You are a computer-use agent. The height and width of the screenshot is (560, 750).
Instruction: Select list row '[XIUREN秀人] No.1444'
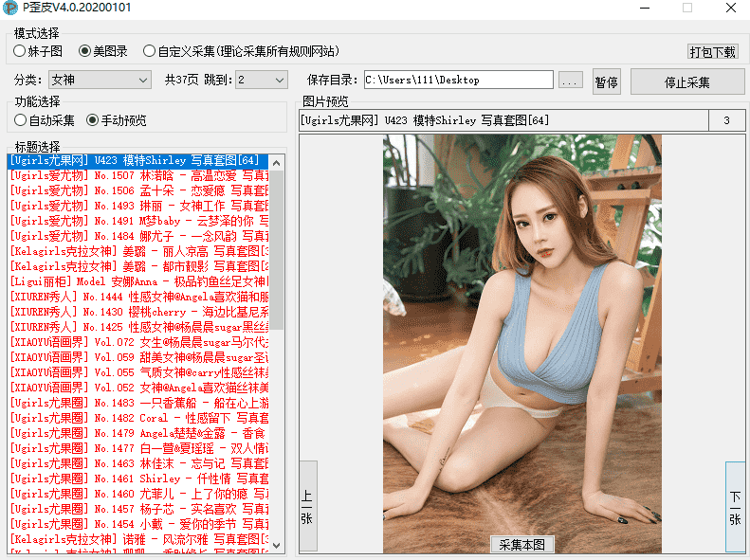point(138,297)
